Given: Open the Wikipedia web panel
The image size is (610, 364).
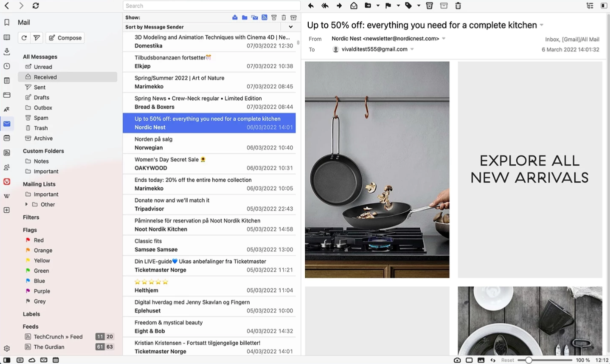Looking at the screenshot, I should click(x=7, y=196).
